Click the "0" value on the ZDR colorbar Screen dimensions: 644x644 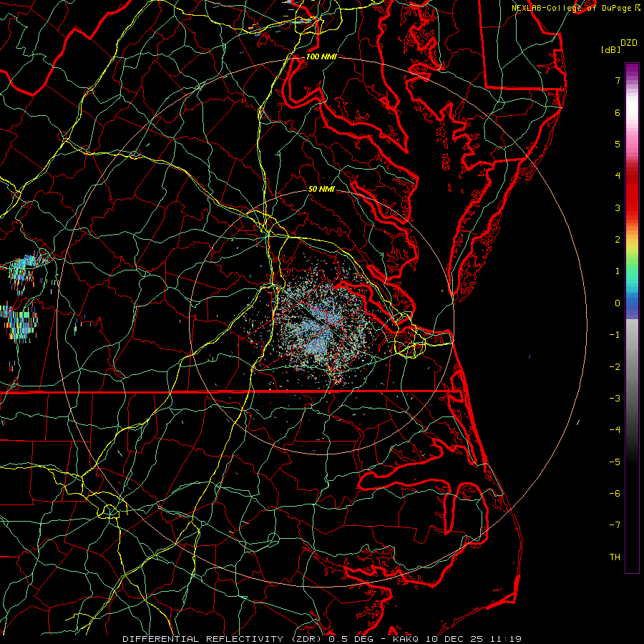pos(618,303)
